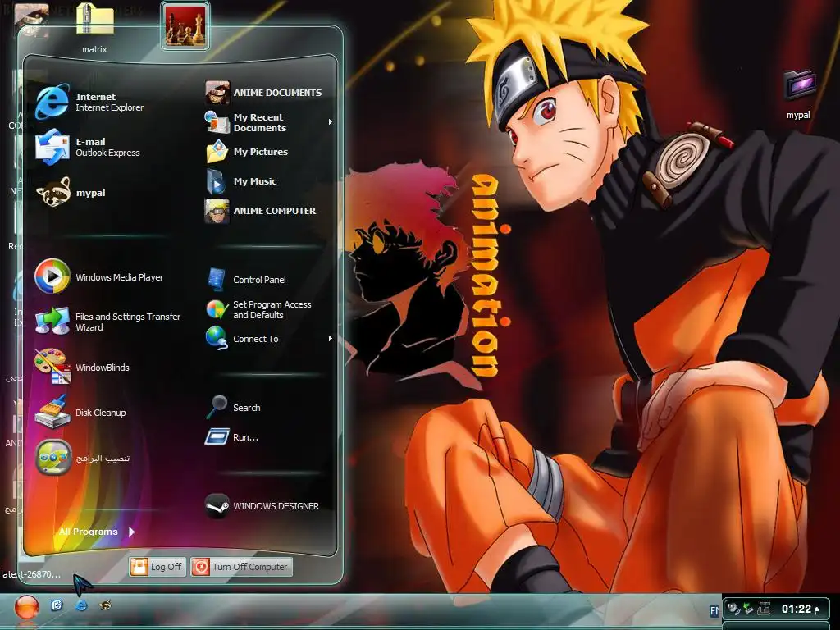The image size is (840, 630).
Task: Open the matrix zipped folder on desktop
Action: (x=94, y=28)
